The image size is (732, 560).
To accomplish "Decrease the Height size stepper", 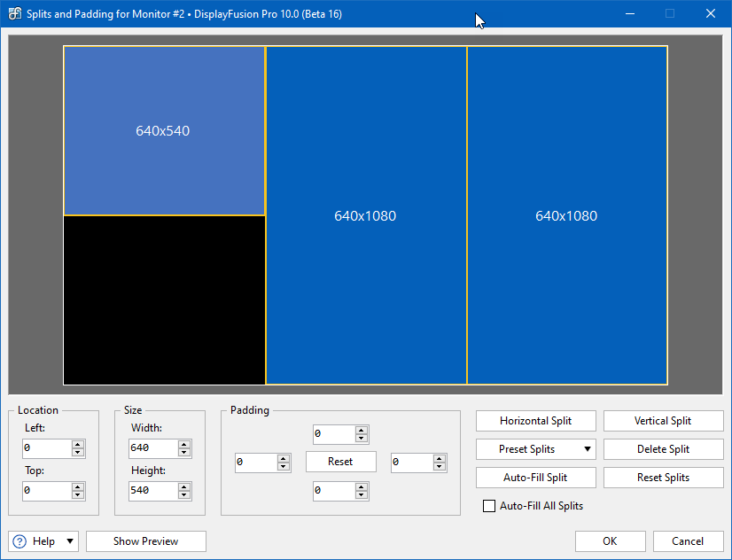I will click(x=184, y=494).
